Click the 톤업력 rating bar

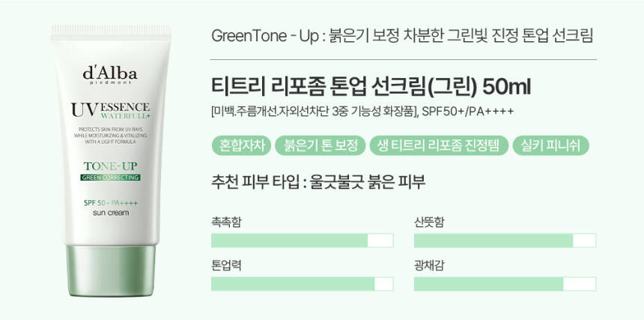pyautogui.click(x=303, y=284)
